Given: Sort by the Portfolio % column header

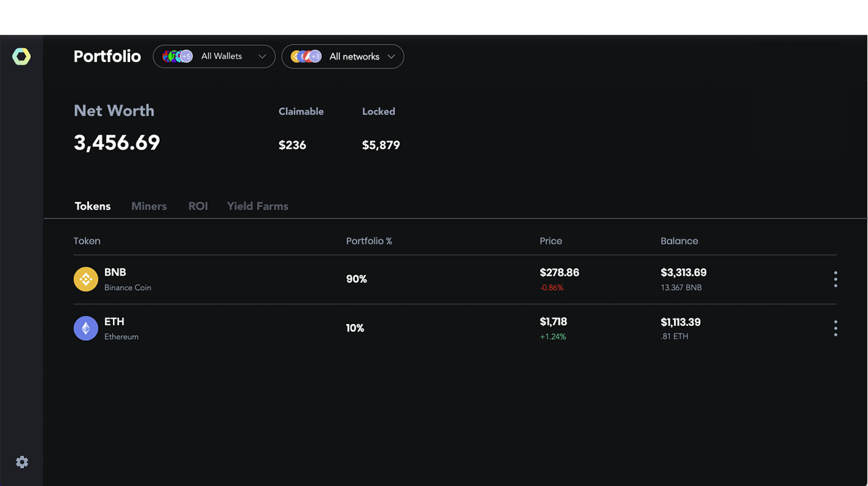Looking at the screenshot, I should click(x=369, y=241).
